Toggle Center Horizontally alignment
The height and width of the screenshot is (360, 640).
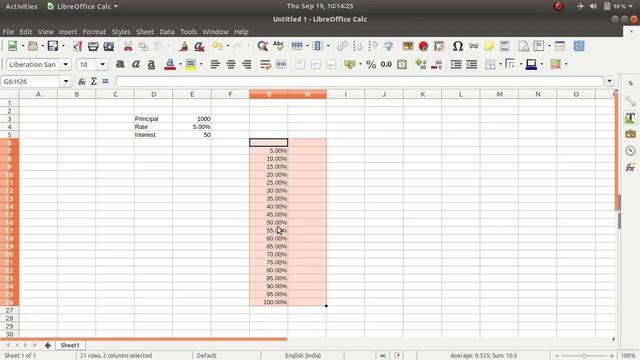(x=231, y=64)
